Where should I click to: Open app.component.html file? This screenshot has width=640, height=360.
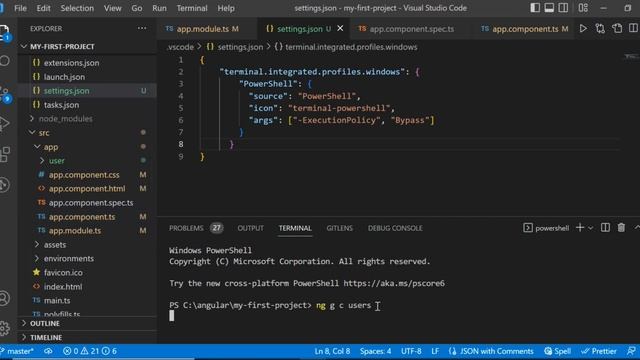(x=87, y=189)
